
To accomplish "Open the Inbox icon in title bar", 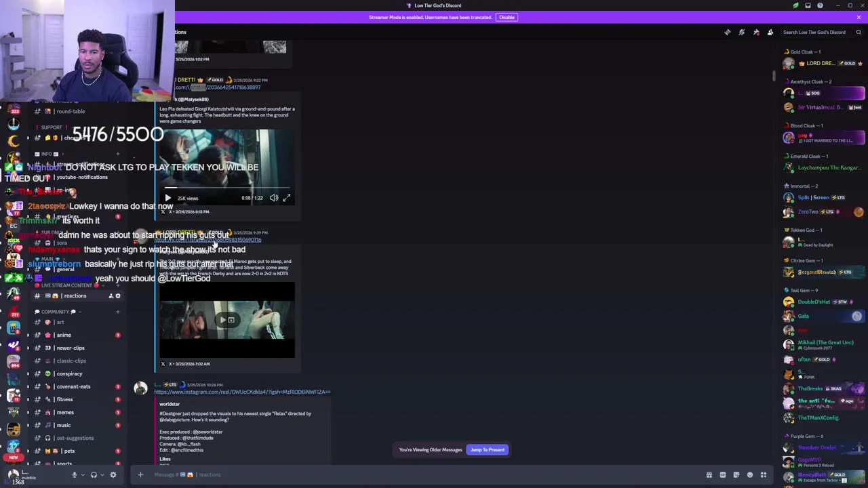I will (x=808, y=5).
